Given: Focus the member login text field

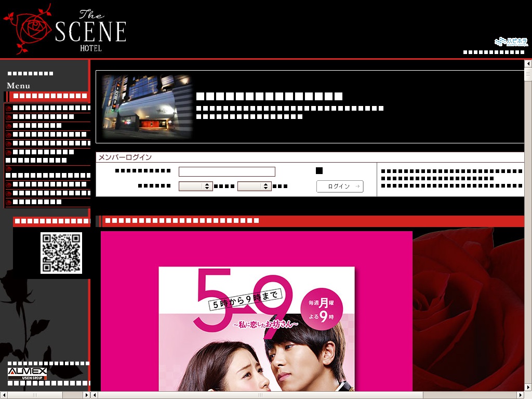Looking at the screenshot, I should pyautogui.click(x=227, y=171).
